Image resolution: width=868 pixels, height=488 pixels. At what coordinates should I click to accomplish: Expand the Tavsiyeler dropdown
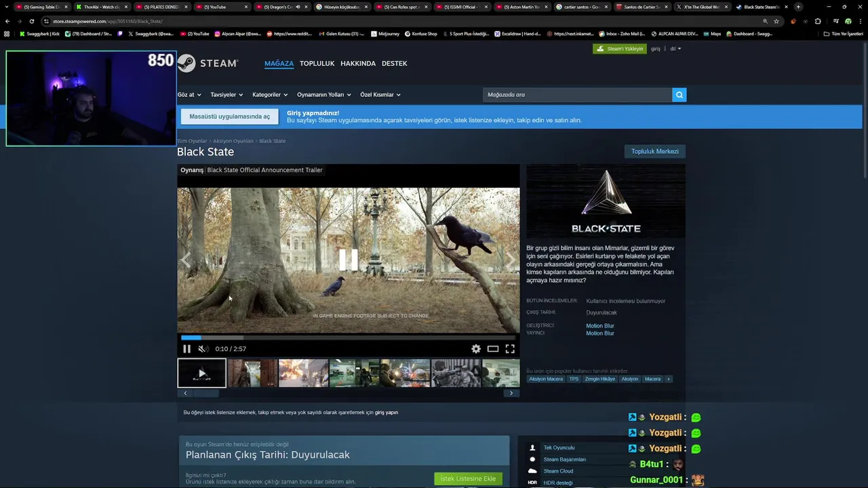[x=226, y=95]
